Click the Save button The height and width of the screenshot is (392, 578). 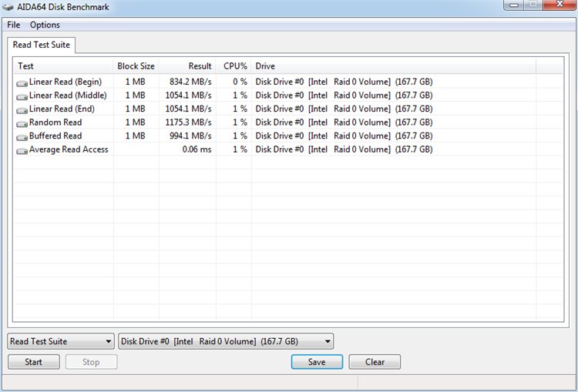click(317, 362)
